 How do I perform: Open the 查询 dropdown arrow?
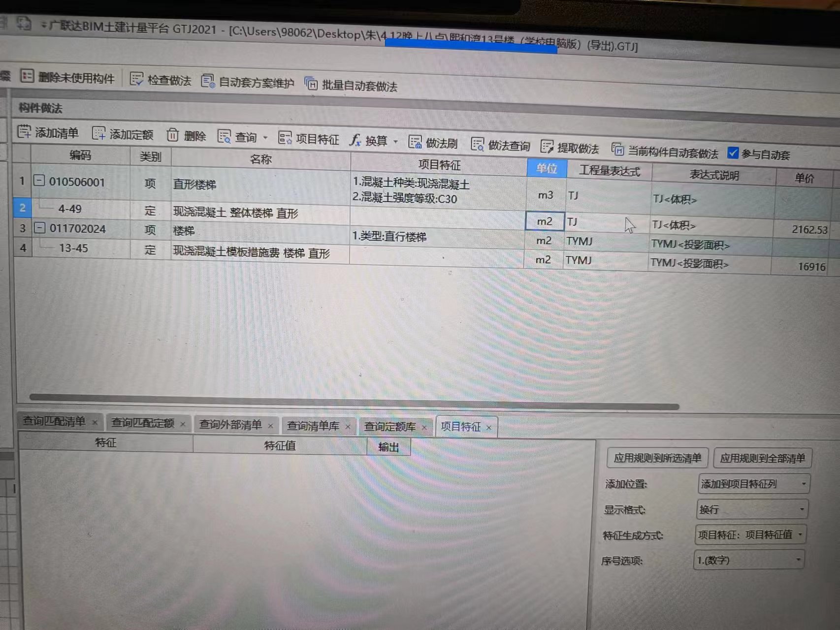(x=265, y=137)
